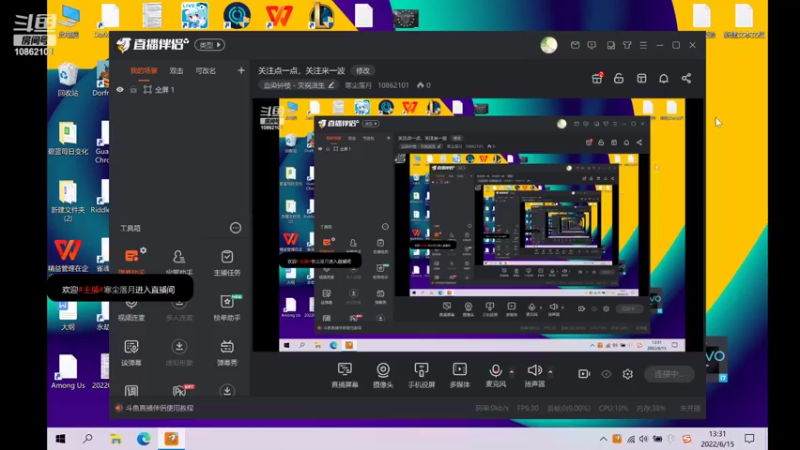Toggle the preview eye icon near settings gear
Screen dimensions: 800x450
pos(606,374)
